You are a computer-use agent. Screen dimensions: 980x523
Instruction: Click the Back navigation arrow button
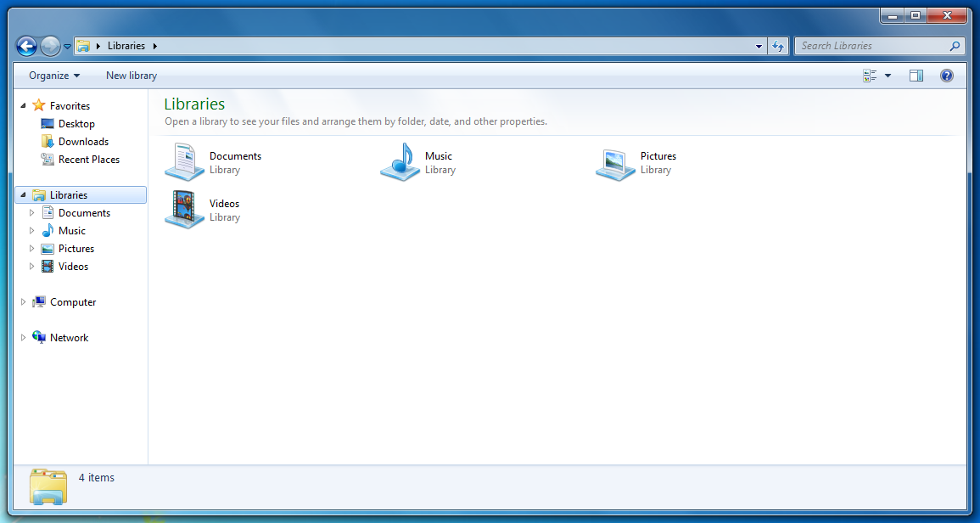point(27,47)
